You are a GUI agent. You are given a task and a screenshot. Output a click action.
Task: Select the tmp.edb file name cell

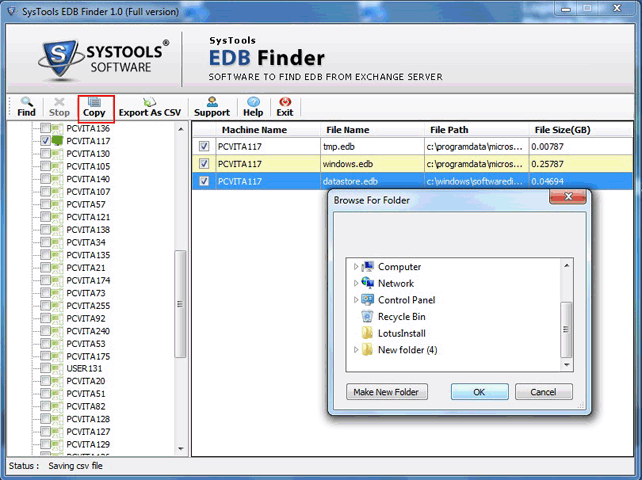[x=372, y=146]
